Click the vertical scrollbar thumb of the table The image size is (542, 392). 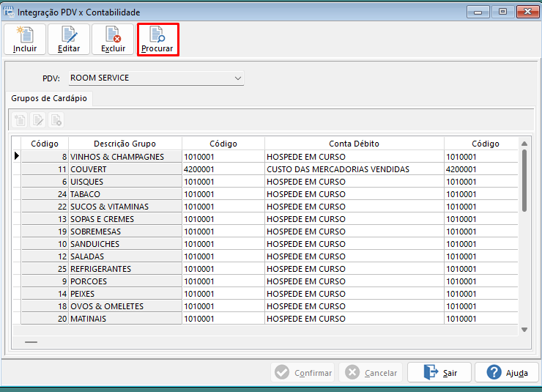click(524, 180)
